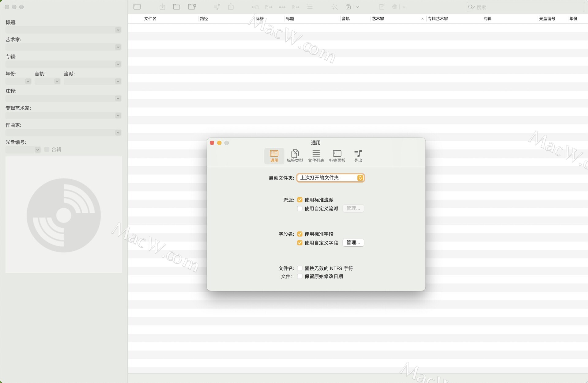This screenshot has width=588, height=383.
Task: Enable 替换无效的 NTFS 字符 checkbox
Action: pos(300,268)
